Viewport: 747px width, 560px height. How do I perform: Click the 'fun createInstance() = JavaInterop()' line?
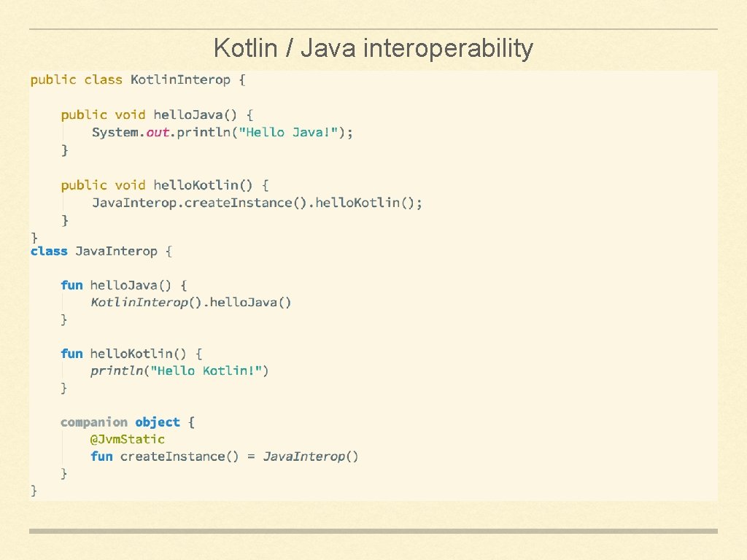(x=225, y=456)
